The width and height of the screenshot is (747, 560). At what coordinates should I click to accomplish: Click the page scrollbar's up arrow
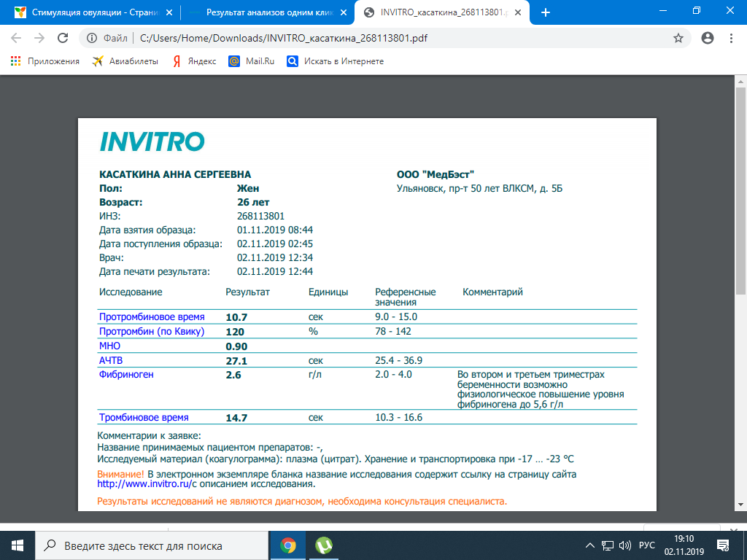pos(740,82)
